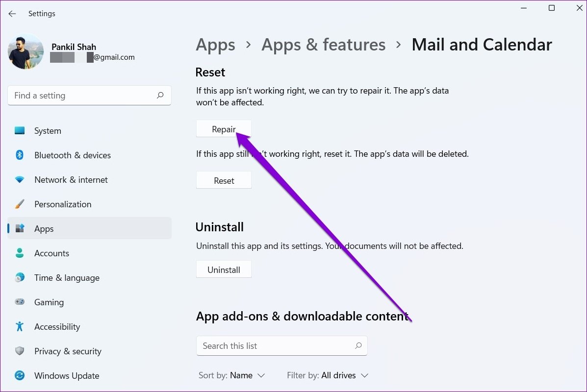Go to Windows Update page

89,375
